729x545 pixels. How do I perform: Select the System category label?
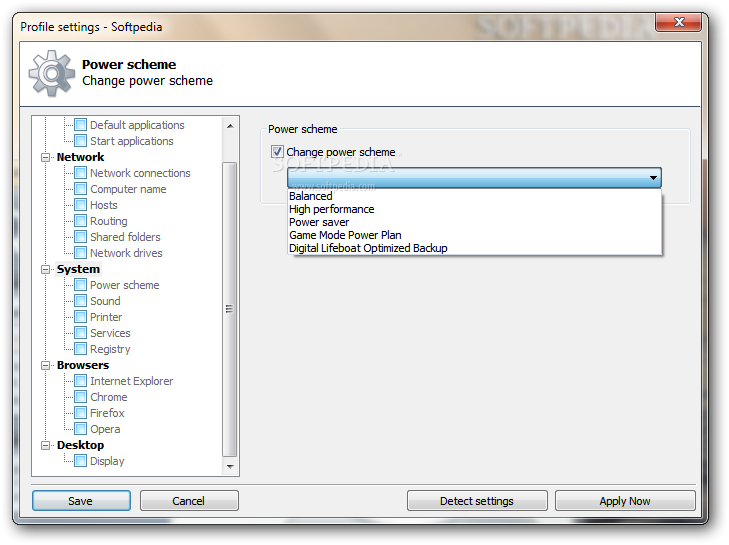click(x=78, y=269)
